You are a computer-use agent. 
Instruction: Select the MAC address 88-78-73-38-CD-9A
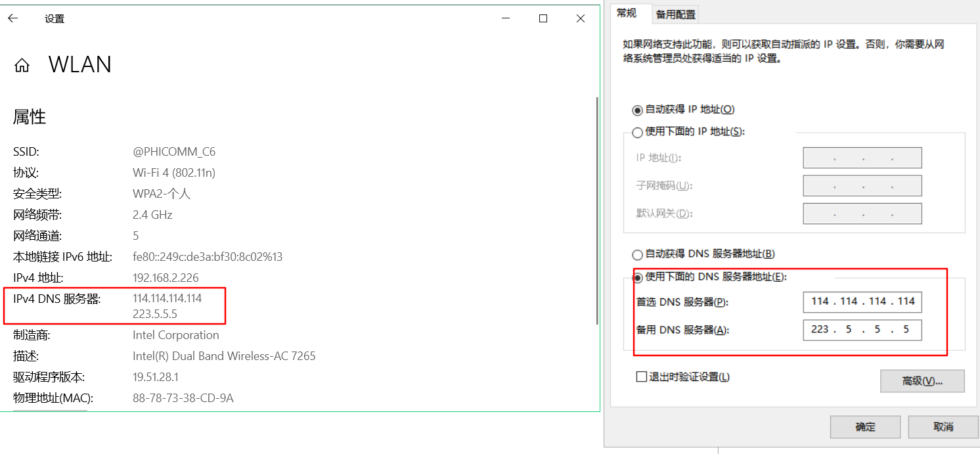click(x=183, y=398)
